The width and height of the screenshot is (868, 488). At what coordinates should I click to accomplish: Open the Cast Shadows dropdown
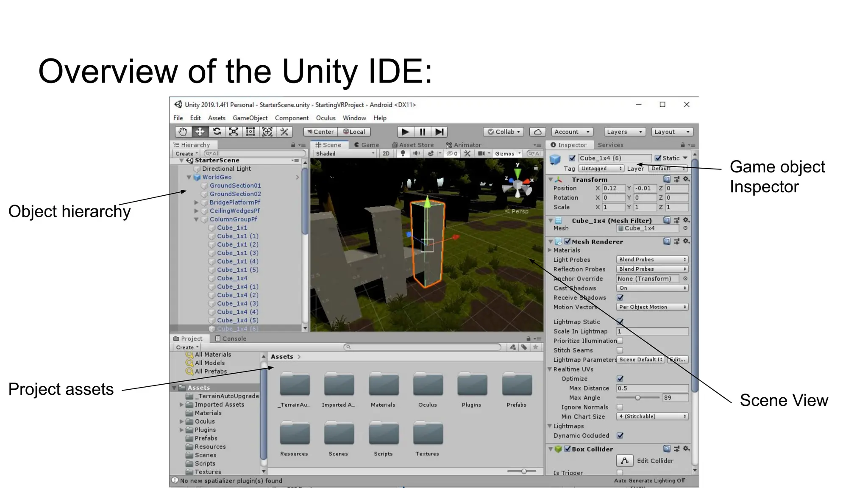[x=652, y=288]
